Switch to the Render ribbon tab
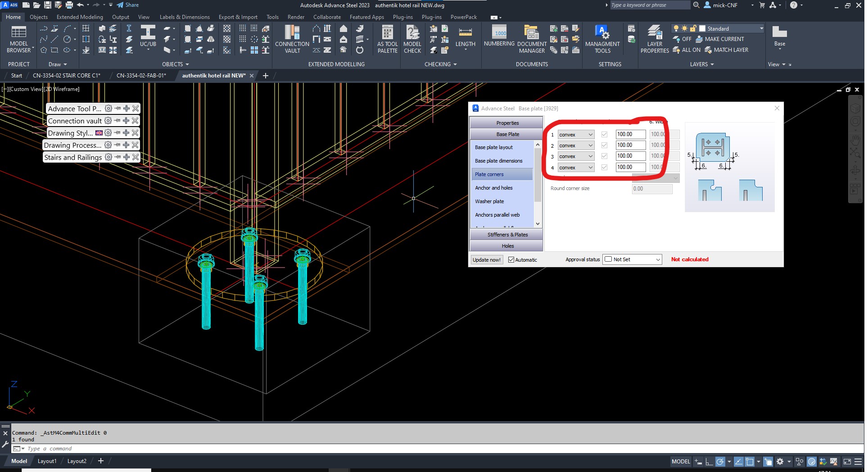 coord(296,17)
